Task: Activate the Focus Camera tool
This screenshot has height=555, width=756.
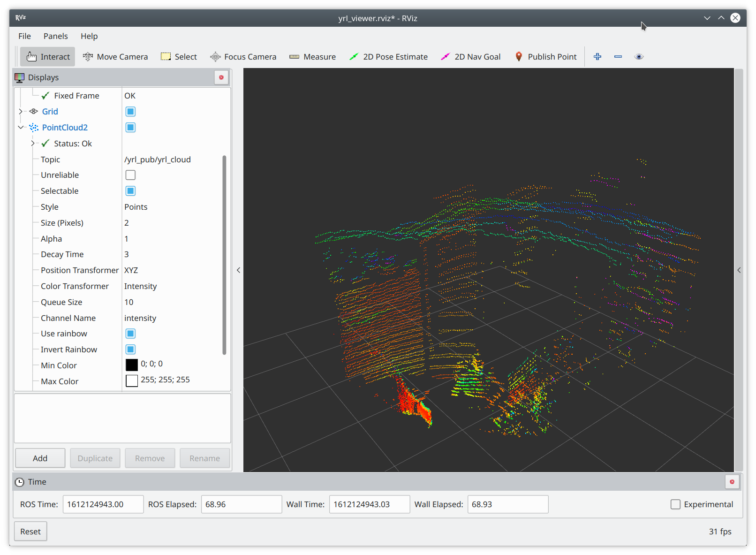Action: [243, 57]
